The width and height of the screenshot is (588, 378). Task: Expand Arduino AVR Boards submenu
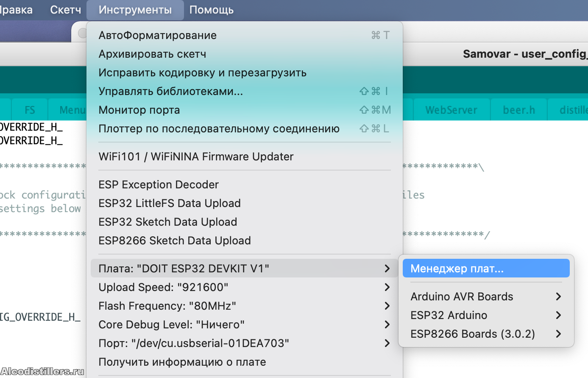pos(486,297)
